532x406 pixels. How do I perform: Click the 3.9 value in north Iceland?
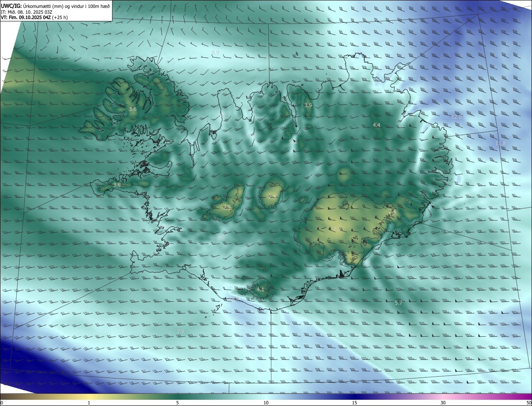[308, 105]
